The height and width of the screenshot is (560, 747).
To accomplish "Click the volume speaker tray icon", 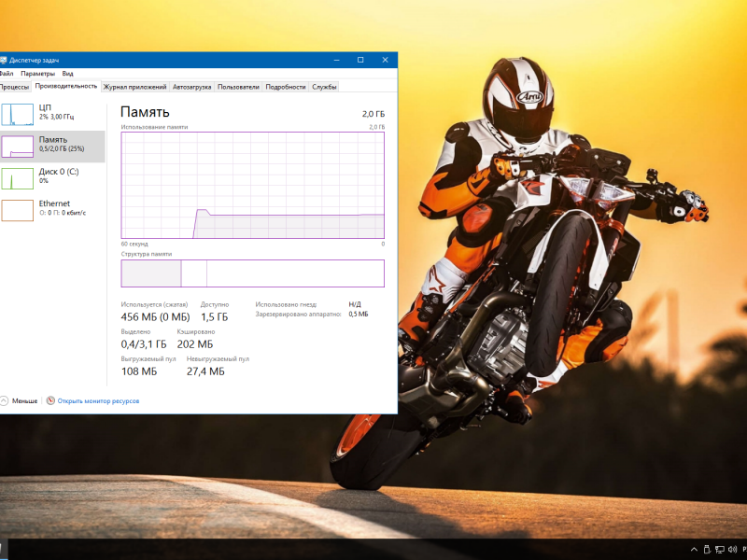I will pyautogui.click(x=733, y=550).
